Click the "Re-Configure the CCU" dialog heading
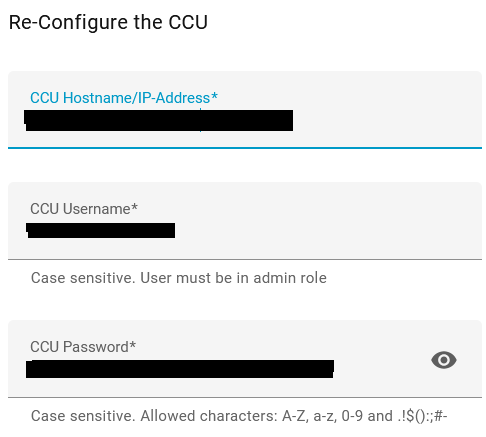 pos(108,22)
